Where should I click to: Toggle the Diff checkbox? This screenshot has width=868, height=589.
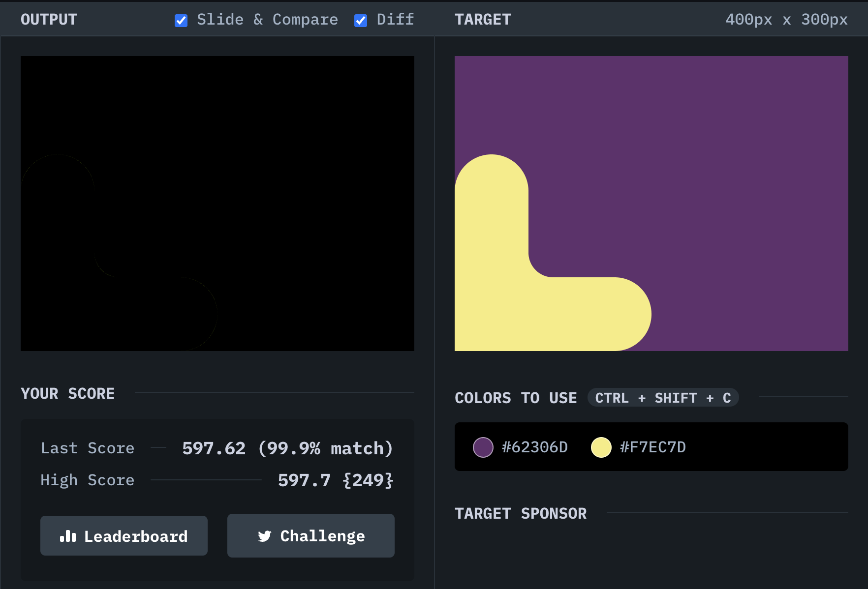361,20
